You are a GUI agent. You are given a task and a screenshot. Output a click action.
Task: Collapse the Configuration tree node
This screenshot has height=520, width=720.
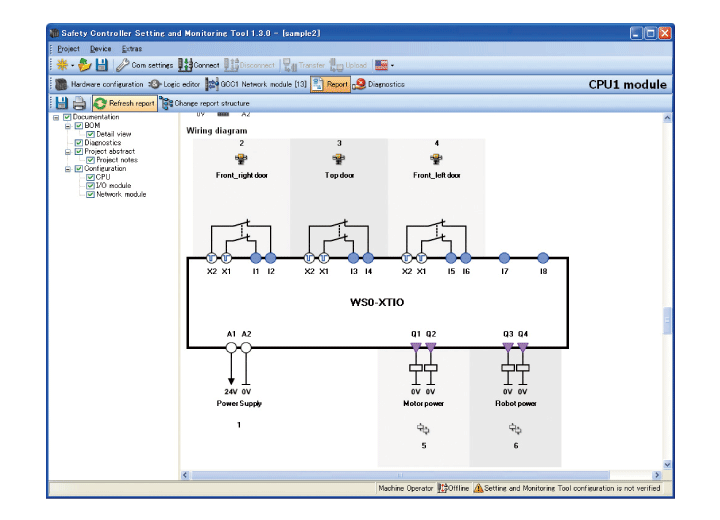(x=68, y=169)
